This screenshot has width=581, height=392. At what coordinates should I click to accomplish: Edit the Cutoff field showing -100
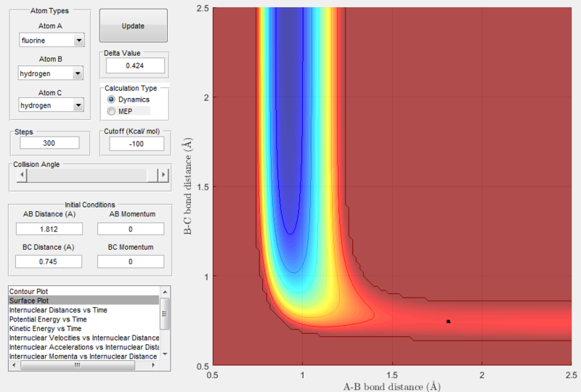[x=137, y=144]
